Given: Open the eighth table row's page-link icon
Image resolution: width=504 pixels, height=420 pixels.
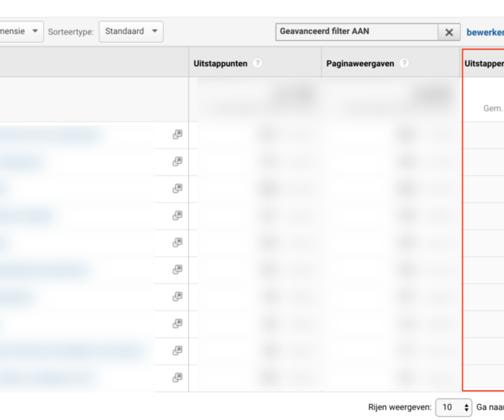Looking at the screenshot, I should tap(177, 324).
